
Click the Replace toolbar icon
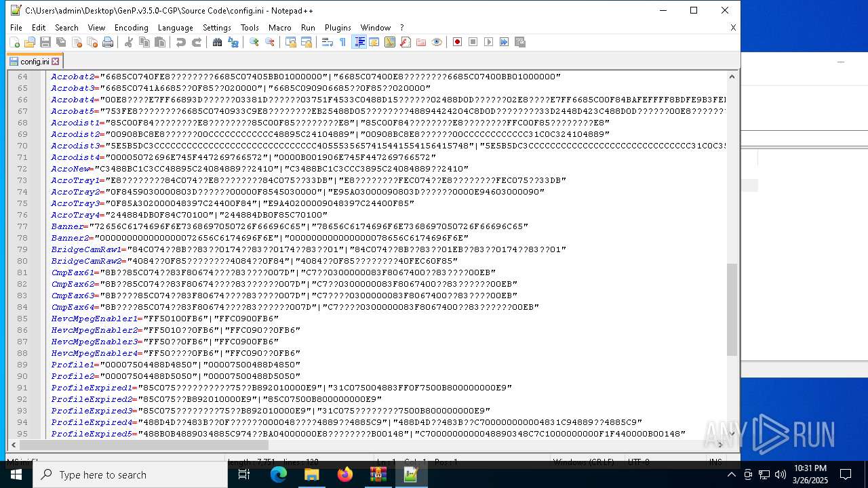click(233, 42)
